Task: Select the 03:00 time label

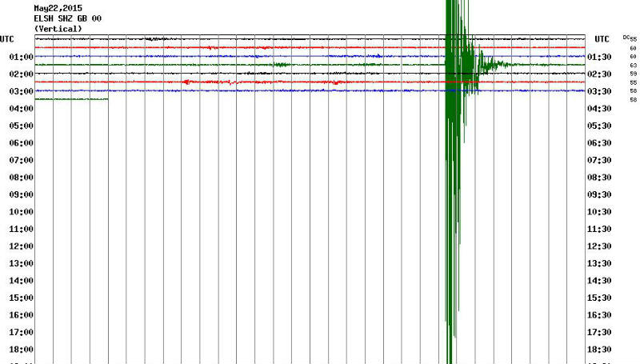Action: (21, 91)
